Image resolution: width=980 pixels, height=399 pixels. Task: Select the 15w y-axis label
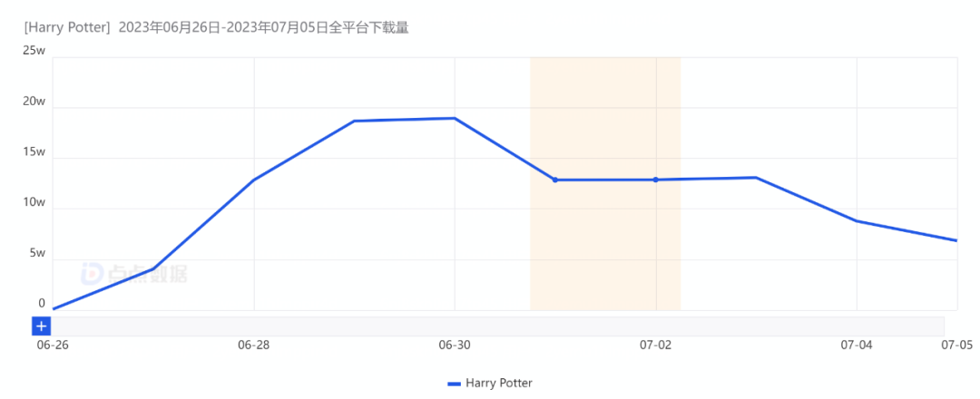pos(34,152)
